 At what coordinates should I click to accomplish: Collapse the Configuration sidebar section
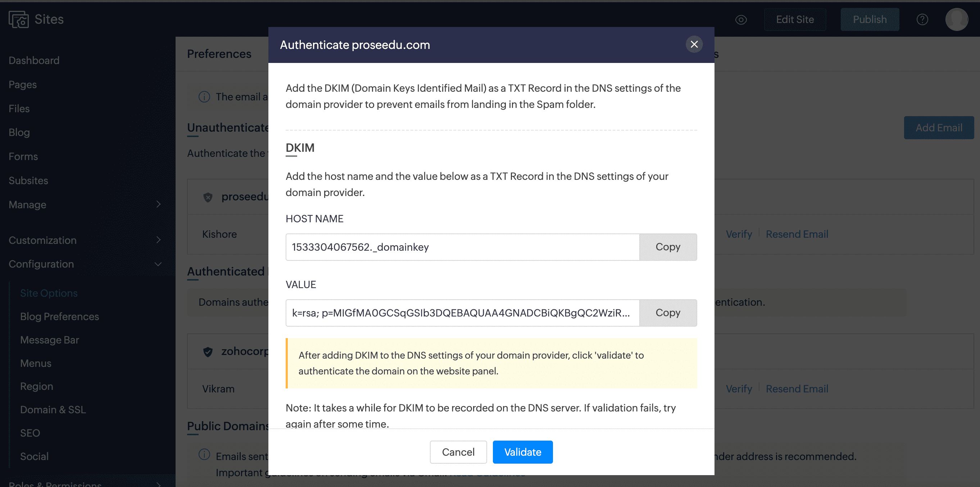pyautogui.click(x=159, y=264)
